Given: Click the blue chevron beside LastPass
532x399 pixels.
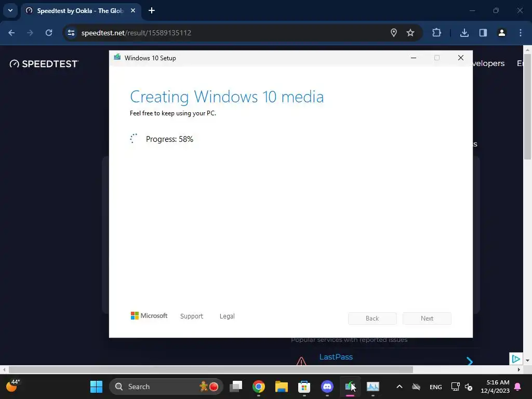Looking at the screenshot, I should 470,361.
